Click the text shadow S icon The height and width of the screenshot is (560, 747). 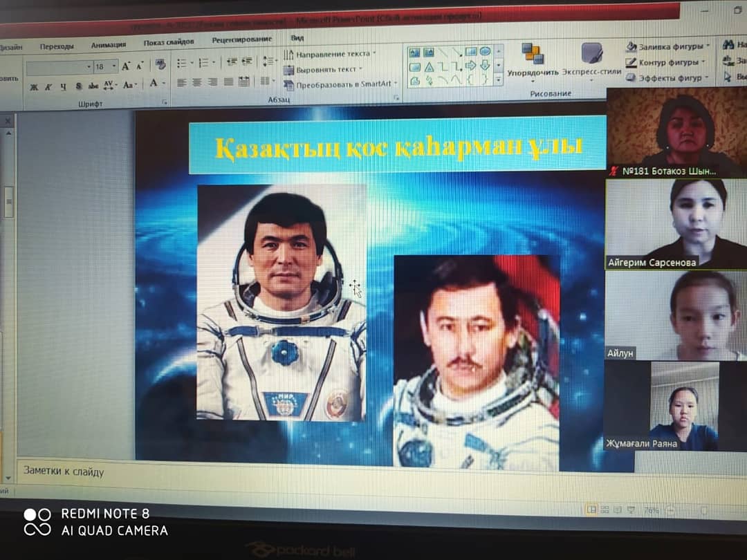pos(79,86)
